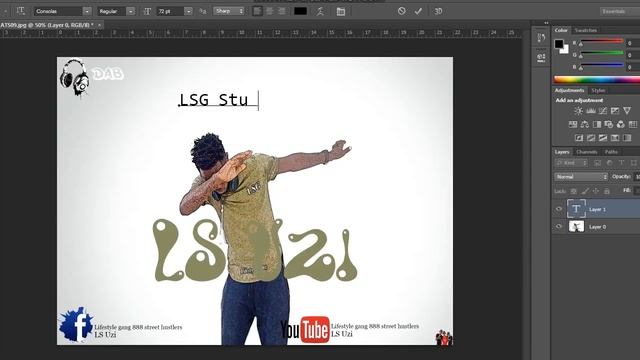Switch to the Color tab

[x=561, y=30]
